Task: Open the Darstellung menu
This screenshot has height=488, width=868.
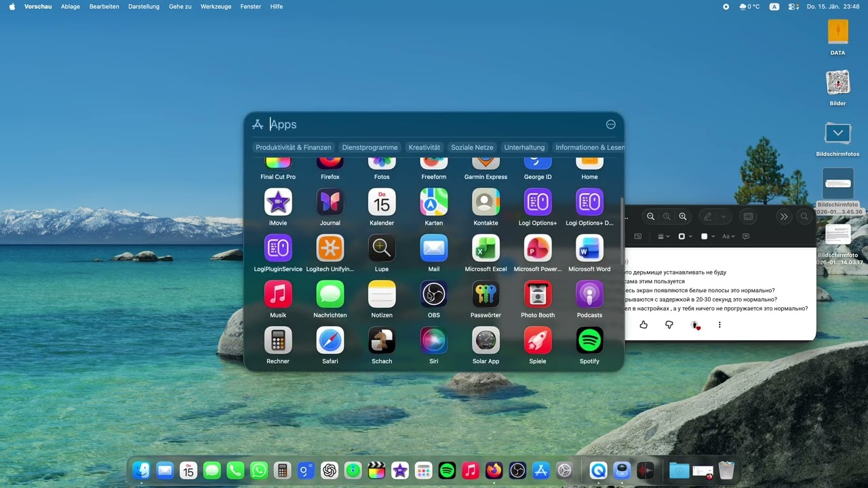Action: pos(144,6)
